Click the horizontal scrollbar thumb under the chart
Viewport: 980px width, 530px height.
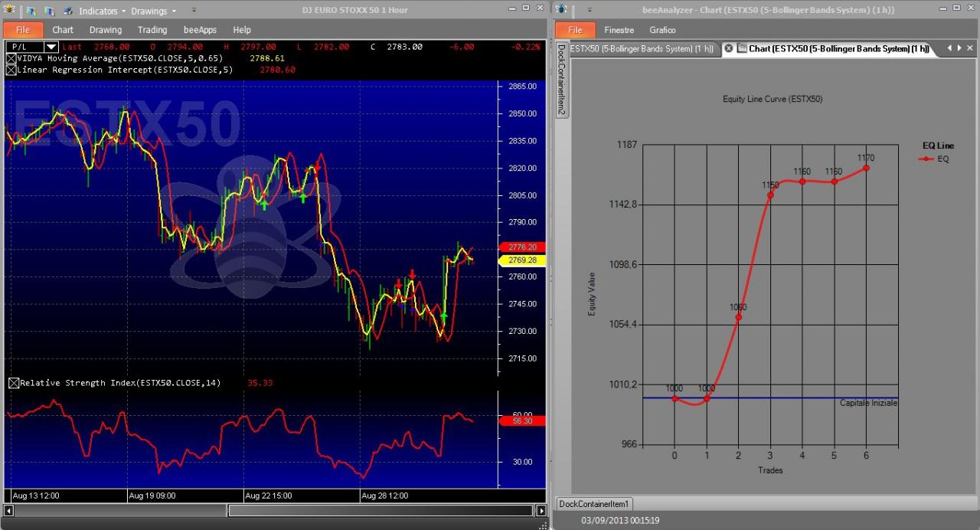pos(380,511)
